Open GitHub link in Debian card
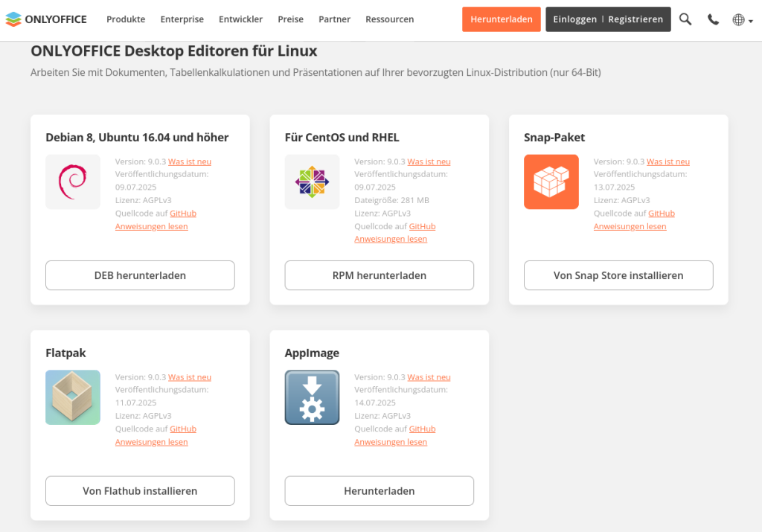The height and width of the screenshot is (532, 762). [183, 214]
